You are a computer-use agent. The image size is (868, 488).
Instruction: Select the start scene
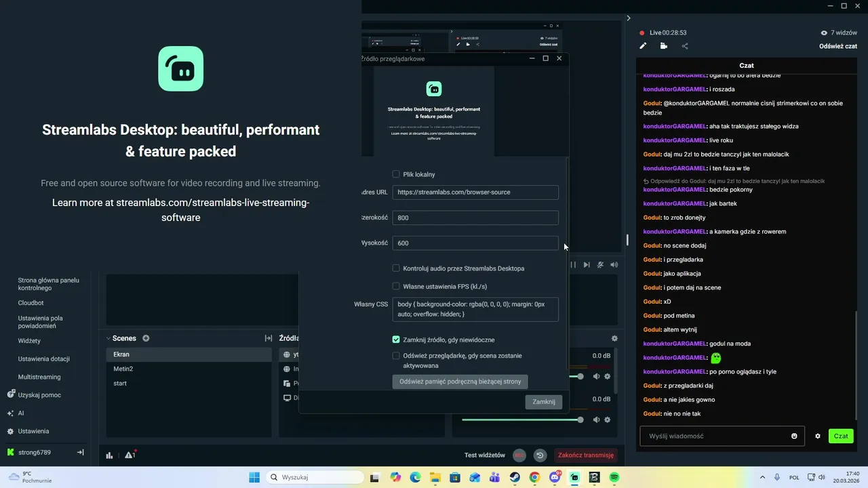pos(189,384)
